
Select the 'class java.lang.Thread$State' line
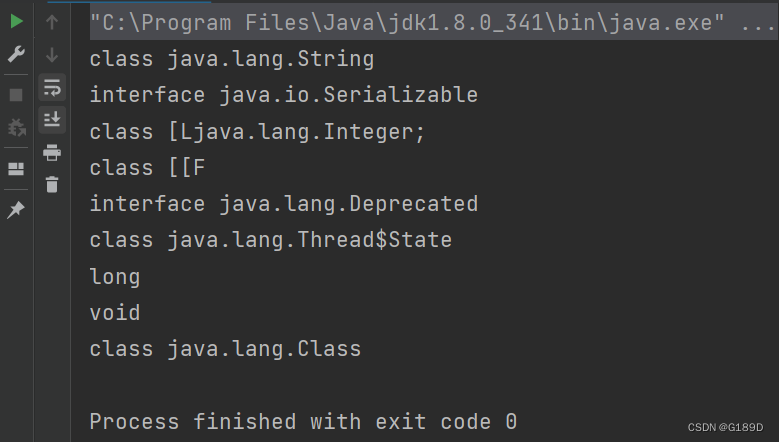point(271,240)
